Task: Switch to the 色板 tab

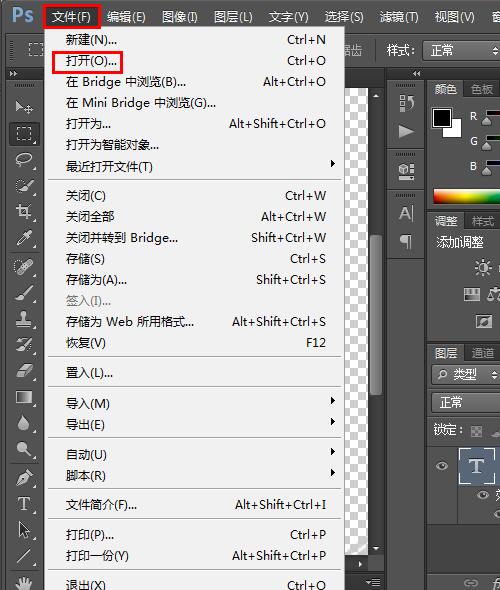Action: 482,89
